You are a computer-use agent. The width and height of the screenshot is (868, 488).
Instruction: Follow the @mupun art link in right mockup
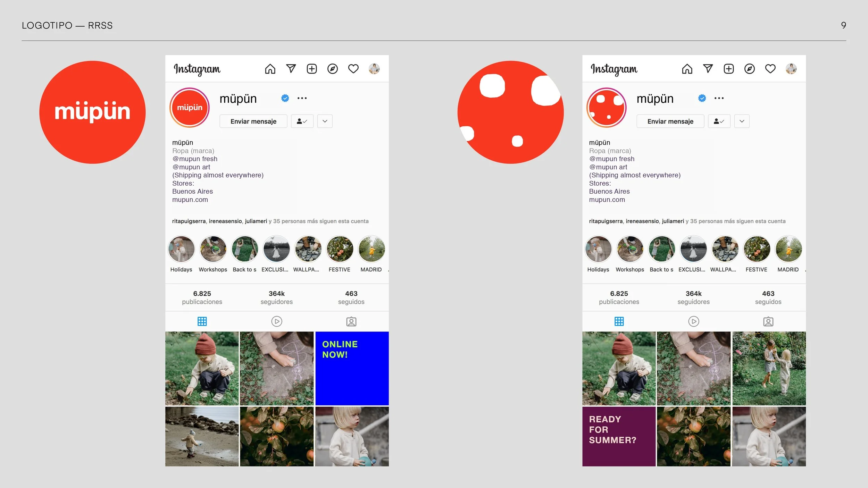[x=608, y=167]
